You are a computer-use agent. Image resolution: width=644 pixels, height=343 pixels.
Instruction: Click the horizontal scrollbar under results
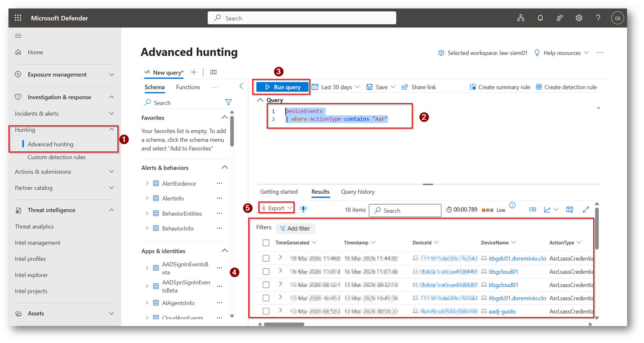pyautogui.click(x=284, y=324)
